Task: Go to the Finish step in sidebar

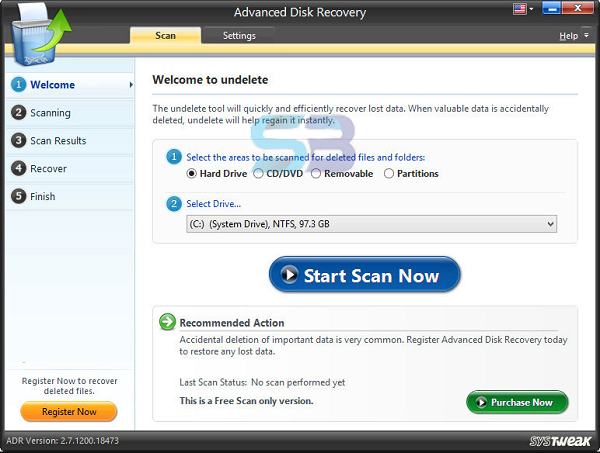Action: (70, 196)
